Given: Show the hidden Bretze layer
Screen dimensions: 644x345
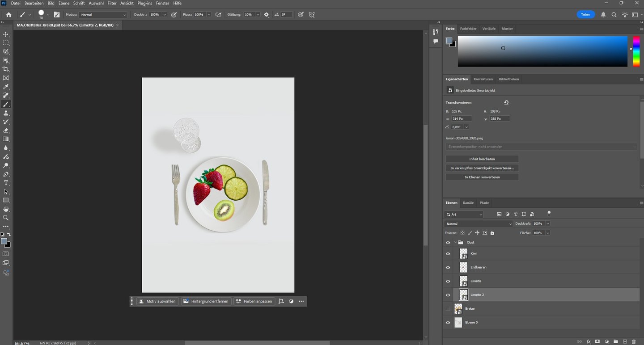Looking at the screenshot, I should click(x=448, y=309).
